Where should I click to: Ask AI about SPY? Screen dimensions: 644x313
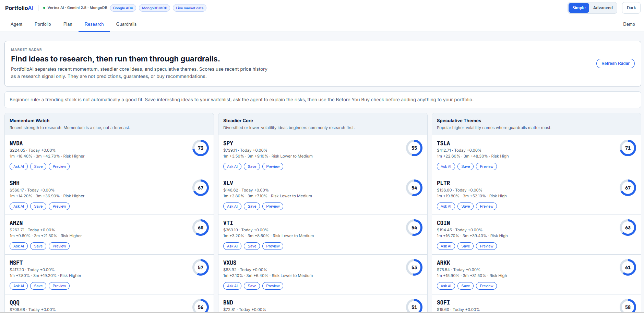tap(232, 166)
